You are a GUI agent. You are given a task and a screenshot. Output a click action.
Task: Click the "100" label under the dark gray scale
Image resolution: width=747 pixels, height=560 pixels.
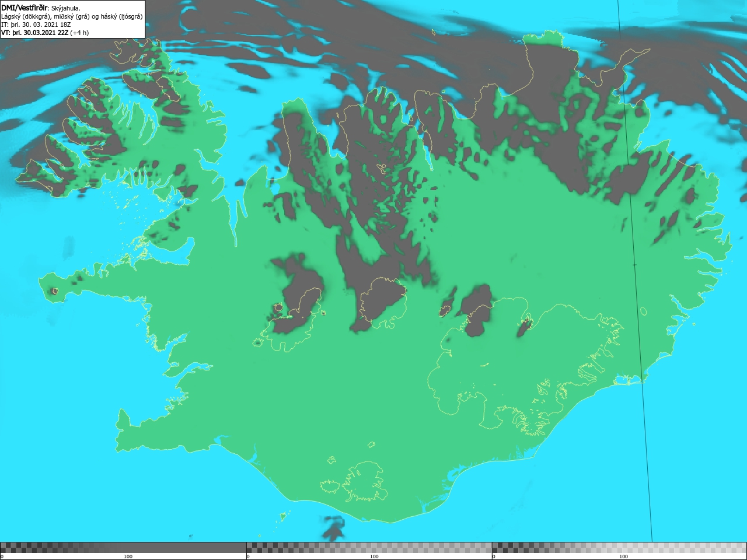pos(128,556)
